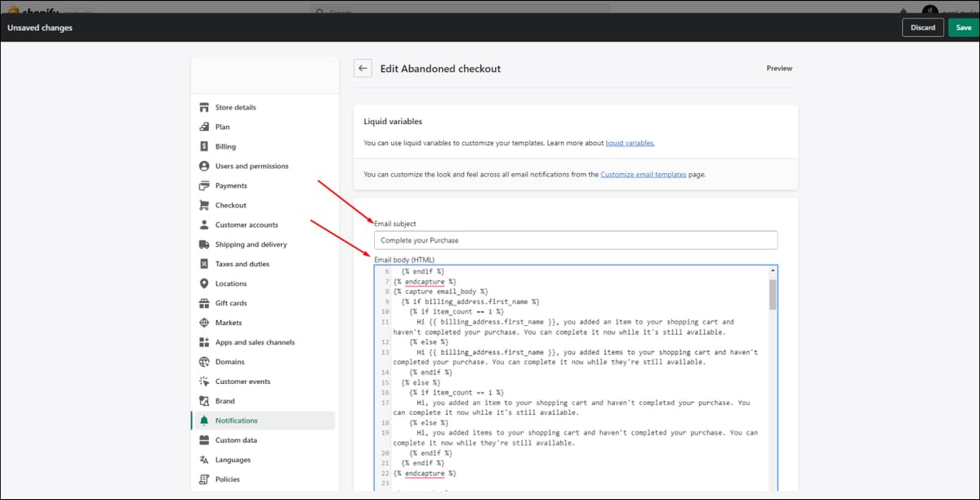The height and width of the screenshot is (500, 980).
Task: Click line 8 capture email_body code
Action: (x=440, y=291)
